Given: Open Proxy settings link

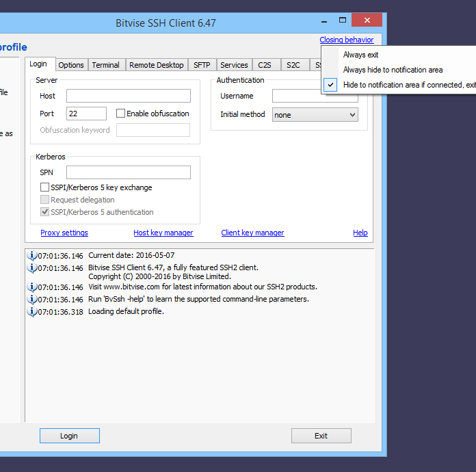Looking at the screenshot, I should [64, 233].
